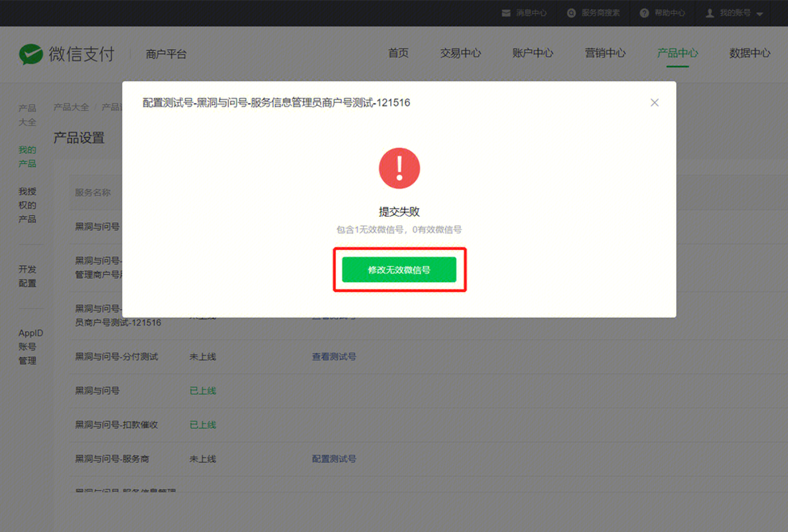Expand the 我的账号 dropdown arrow
The width and height of the screenshot is (788, 532).
click(x=759, y=14)
